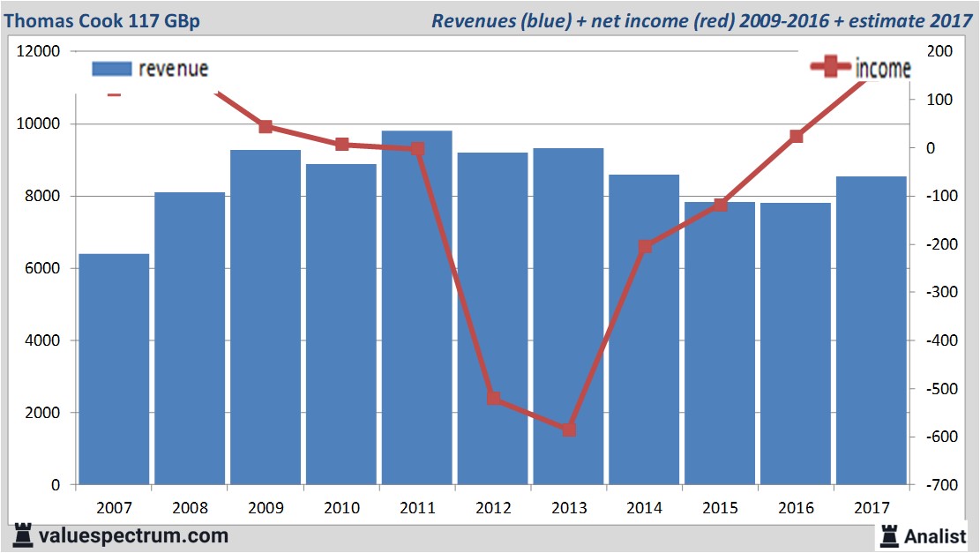Select the 100 income axis label
Image resolution: width=980 pixels, height=553 pixels.
pyautogui.click(x=939, y=100)
